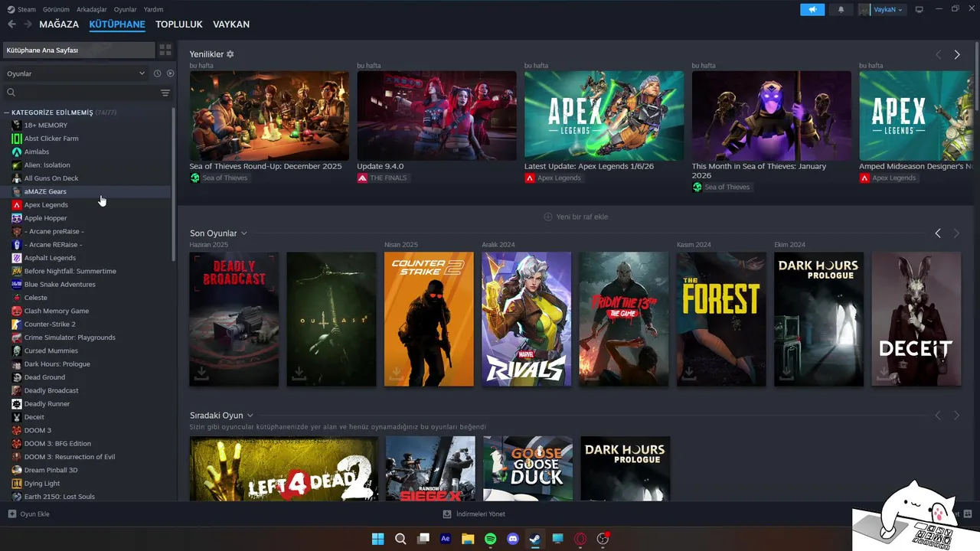This screenshot has width=980, height=551.
Task: Go back with the left navigation arrow
Action: coord(11,24)
